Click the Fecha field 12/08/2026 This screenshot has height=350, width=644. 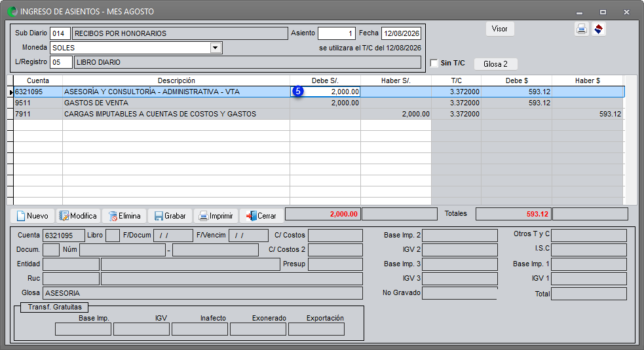click(x=401, y=33)
